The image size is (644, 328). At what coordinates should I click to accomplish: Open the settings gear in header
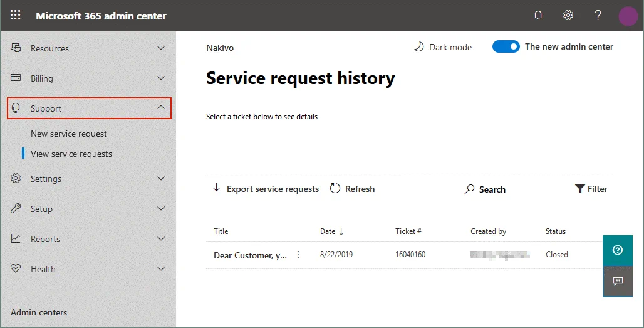[x=568, y=16]
